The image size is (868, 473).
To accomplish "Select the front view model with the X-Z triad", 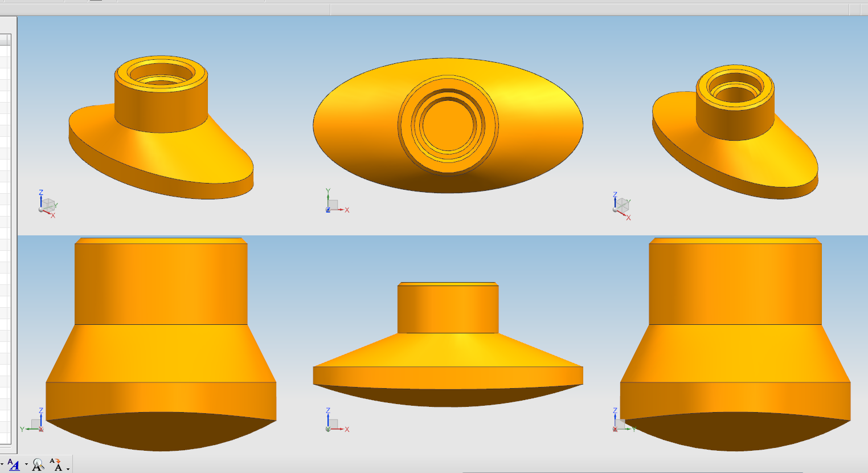I will click(x=448, y=344).
